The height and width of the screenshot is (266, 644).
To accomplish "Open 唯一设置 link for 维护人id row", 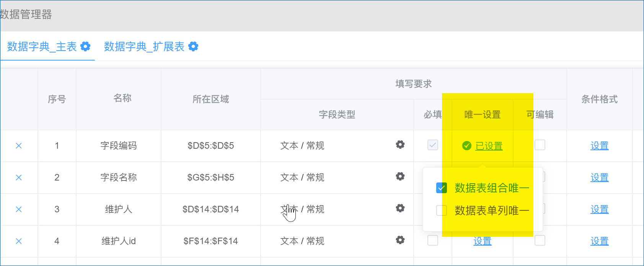I will [x=483, y=241].
